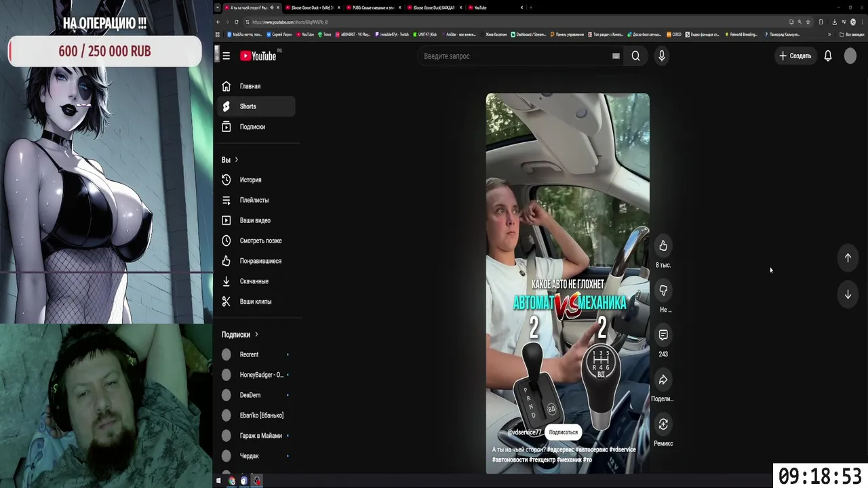The height and width of the screenshot is (488, 868).
Task: Open Плейлисты in the sidebar
Action: click(x=256, y=200)
